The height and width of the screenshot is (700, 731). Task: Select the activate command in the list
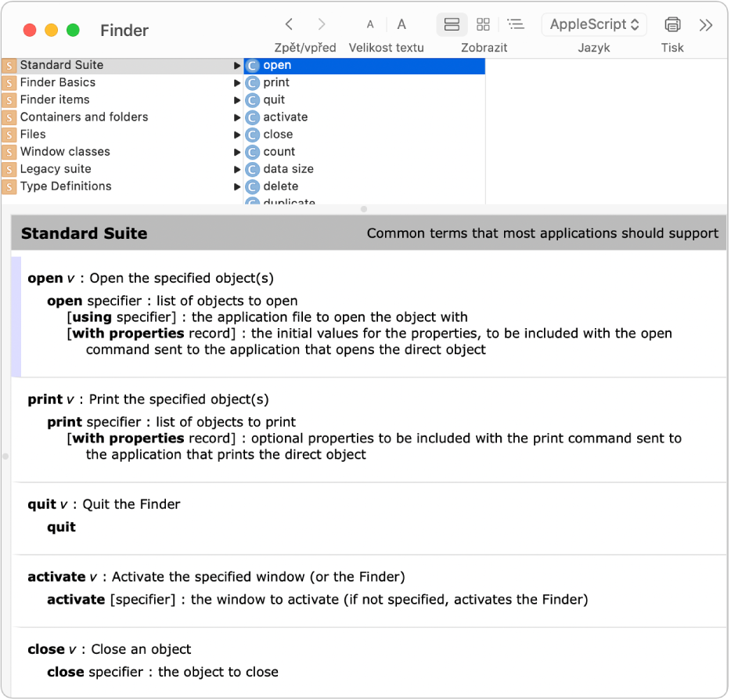coord(283,117)
